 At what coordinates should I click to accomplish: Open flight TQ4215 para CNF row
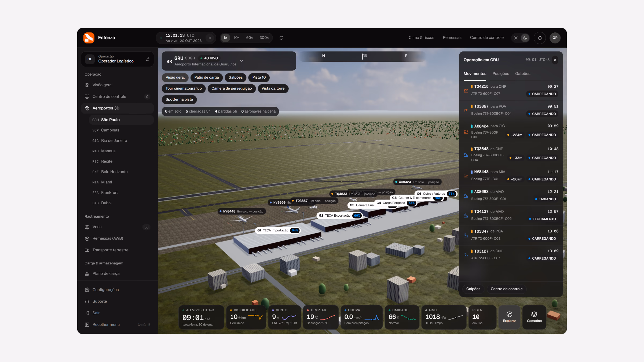pos(511,90)
